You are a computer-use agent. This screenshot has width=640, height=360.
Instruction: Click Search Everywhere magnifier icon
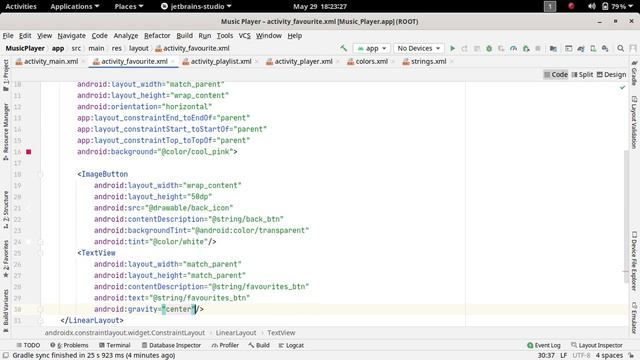coord(620,48)
